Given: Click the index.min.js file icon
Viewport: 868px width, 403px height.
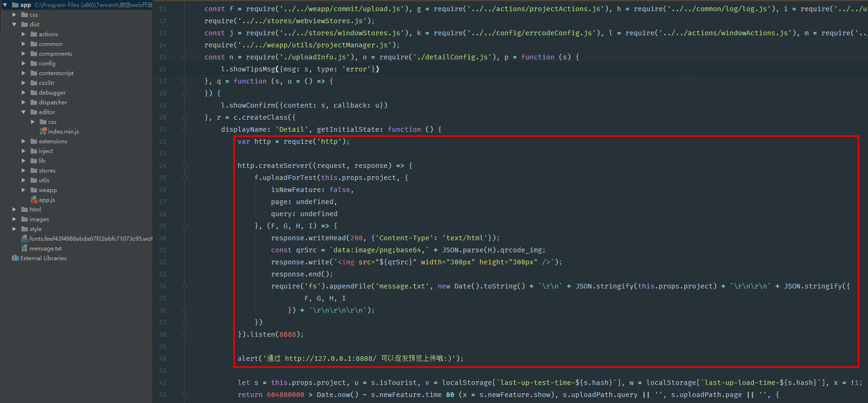Looking at the screenshot, I should click(x=43, y=131).
